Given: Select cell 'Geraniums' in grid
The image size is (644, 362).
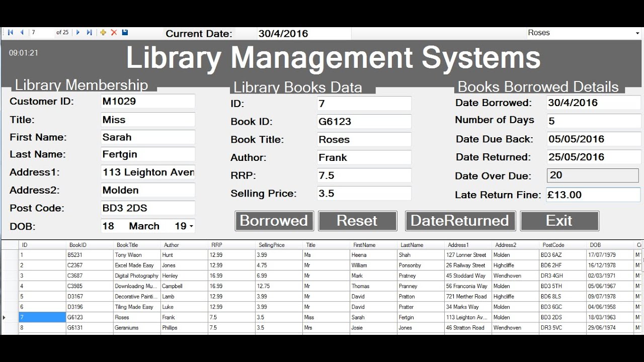Looking at the screenshot, I should (x=137, y=327).
